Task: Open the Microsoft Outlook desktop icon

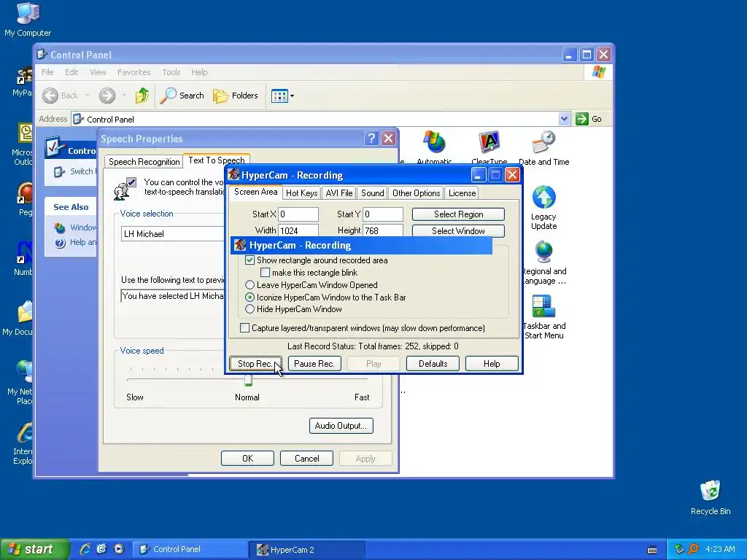Action: 21,144
